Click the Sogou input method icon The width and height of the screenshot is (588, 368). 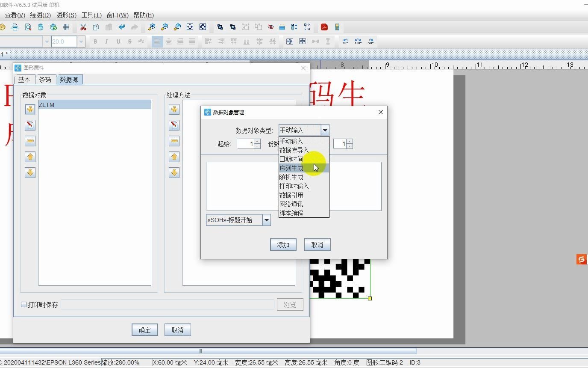coord(582,259)
